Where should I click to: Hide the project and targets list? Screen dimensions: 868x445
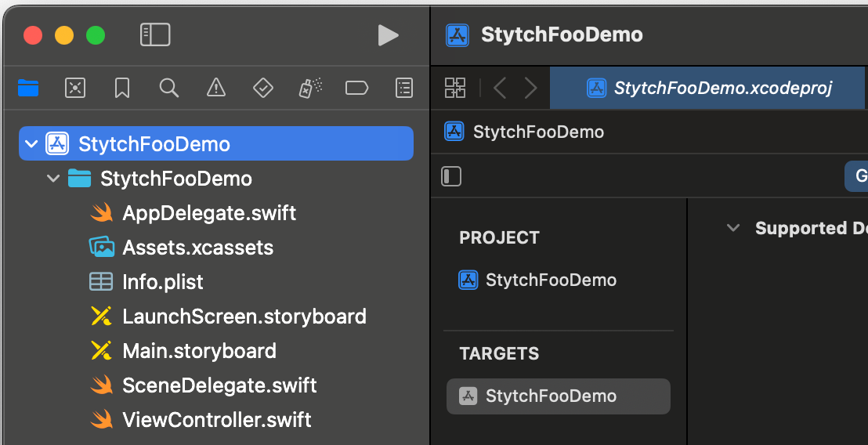[x=451, y=176]
